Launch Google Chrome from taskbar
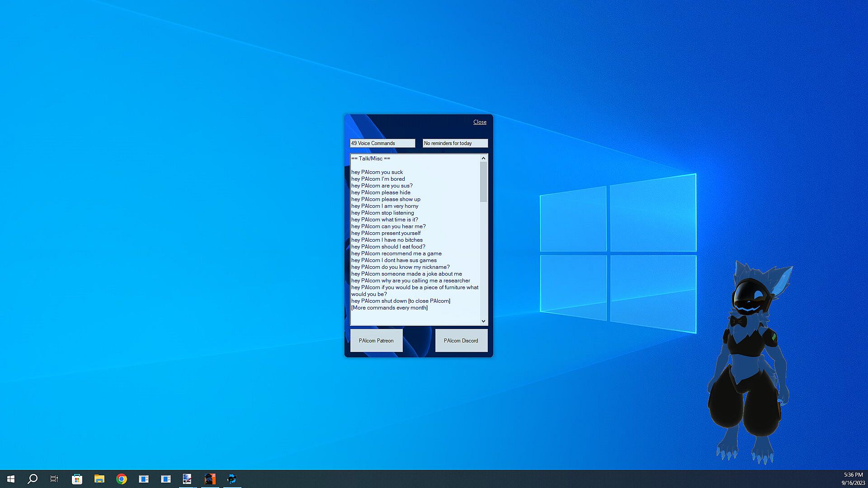The image size is (868, 488). (x=121, y=479)
